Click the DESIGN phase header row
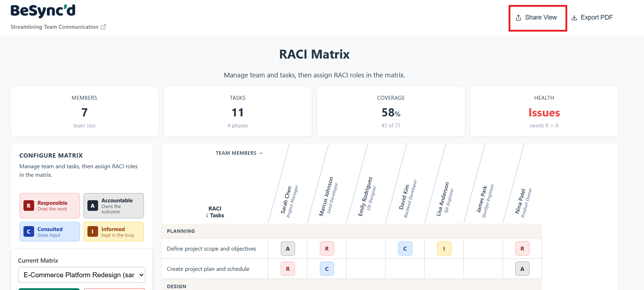The image size is (644, 290). coord(352,285)
